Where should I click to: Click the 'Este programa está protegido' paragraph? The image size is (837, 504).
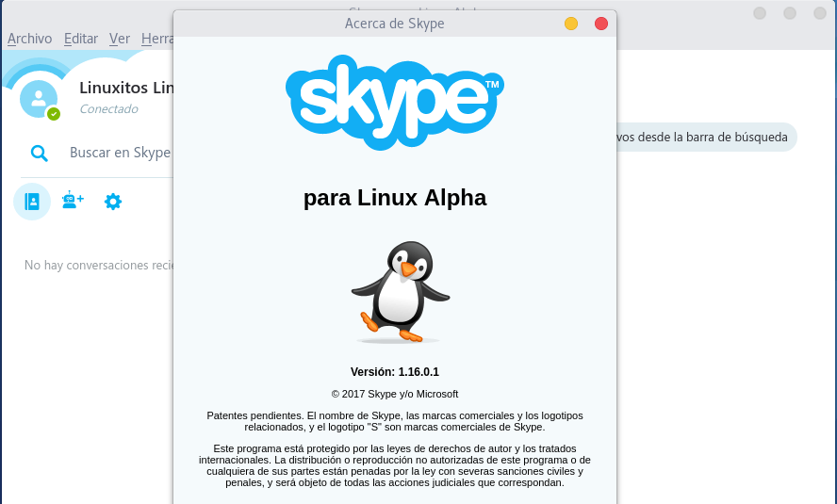pos(395,465)
